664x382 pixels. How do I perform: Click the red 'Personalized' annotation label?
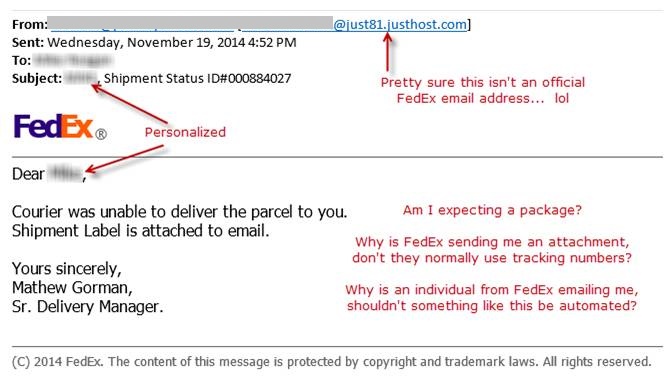[x=185, y=132]
